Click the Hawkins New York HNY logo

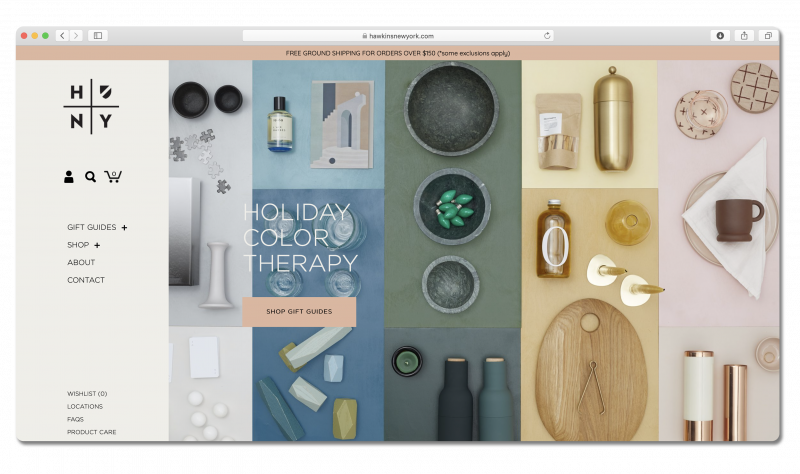(x=91, y=107)
